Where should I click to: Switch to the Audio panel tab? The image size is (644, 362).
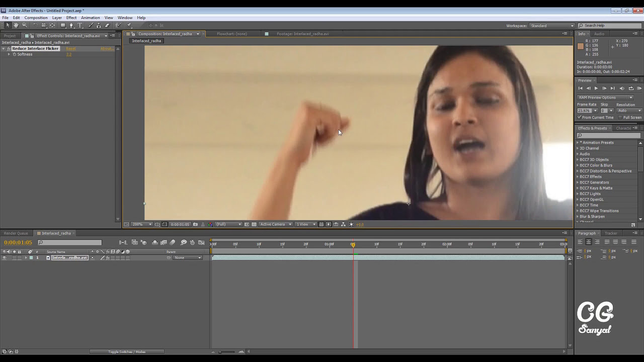[599, 34]
